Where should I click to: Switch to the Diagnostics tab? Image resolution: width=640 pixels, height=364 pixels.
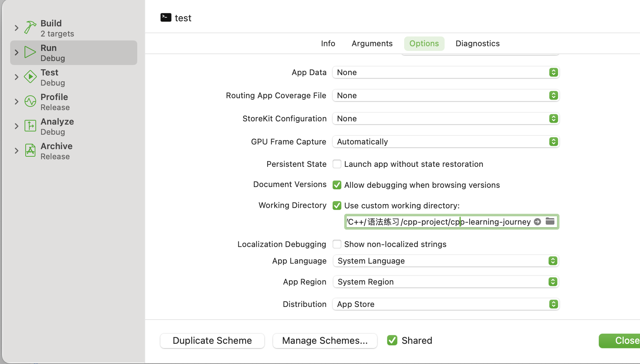coord(477,44)
